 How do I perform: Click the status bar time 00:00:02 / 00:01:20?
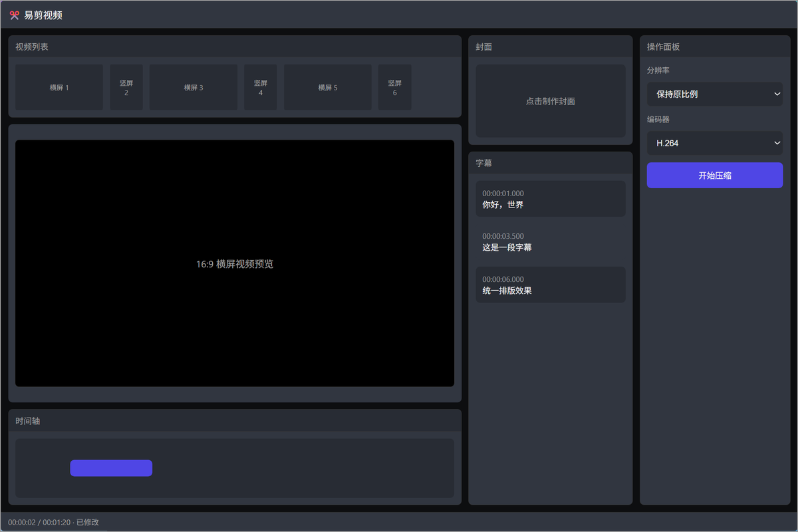pyautogui.click(x=39, y=522)
